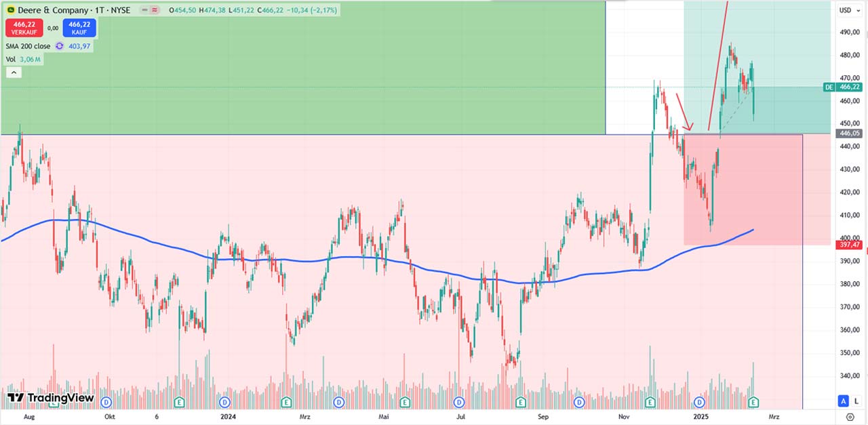Click the earnings E marker before Mrz 2024
The image size is (868, 425).
click(x=287, y=401)
